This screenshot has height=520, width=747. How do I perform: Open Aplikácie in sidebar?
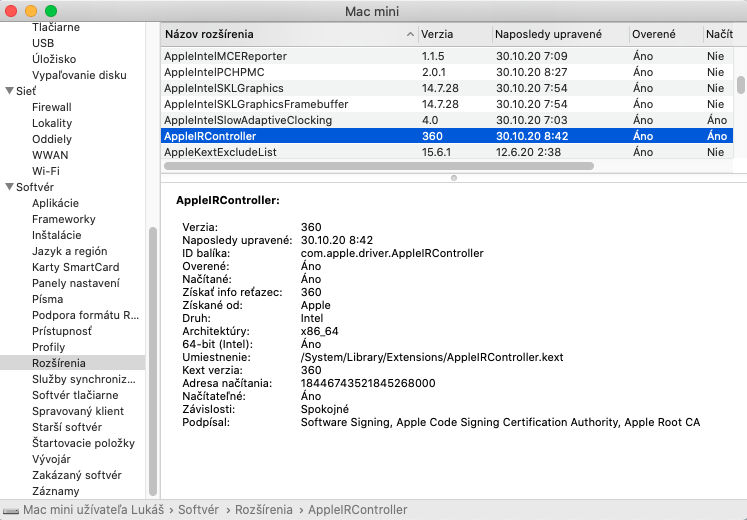(55, 203)
